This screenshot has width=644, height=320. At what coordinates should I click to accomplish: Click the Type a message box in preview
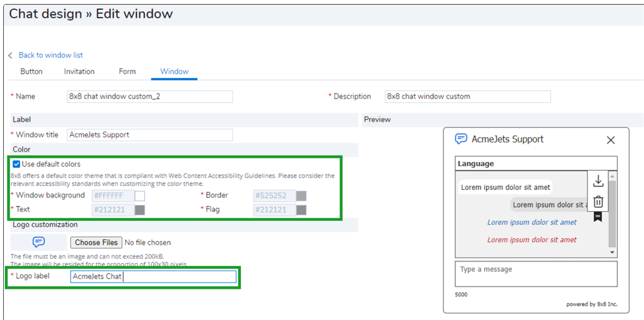(536, 274)
